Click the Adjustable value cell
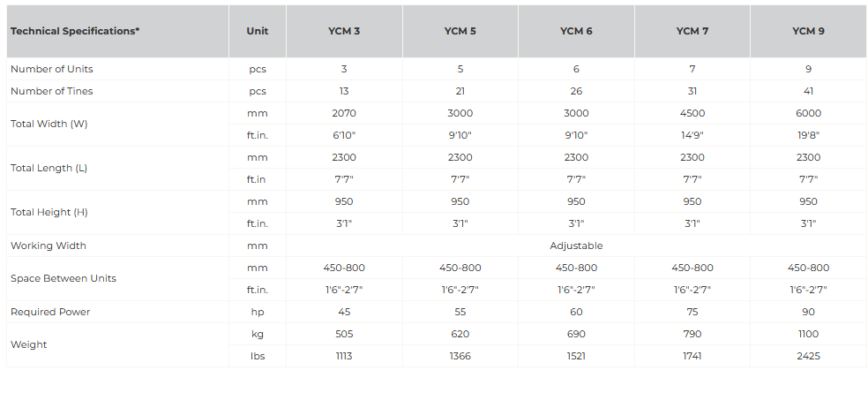The image size is (868, 408). coord(576,246)
